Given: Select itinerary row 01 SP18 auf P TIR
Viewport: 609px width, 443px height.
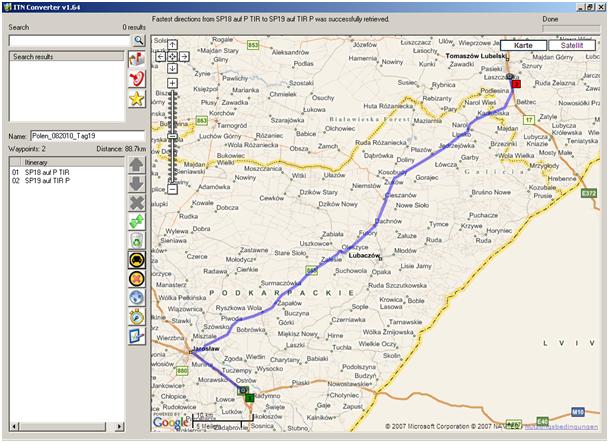Looking at the screenshot, I should pyautogui.click(x=67, y=172).
